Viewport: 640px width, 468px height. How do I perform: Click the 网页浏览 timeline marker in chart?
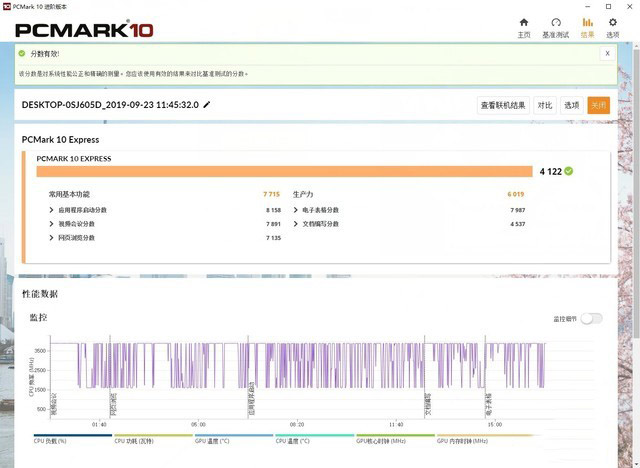pos(113,405)
